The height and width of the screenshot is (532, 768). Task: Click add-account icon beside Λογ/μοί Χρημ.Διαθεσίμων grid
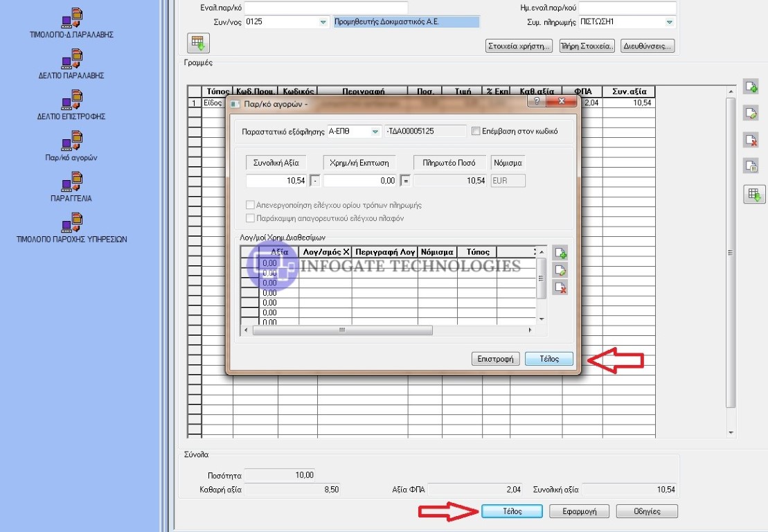point(561,254)
